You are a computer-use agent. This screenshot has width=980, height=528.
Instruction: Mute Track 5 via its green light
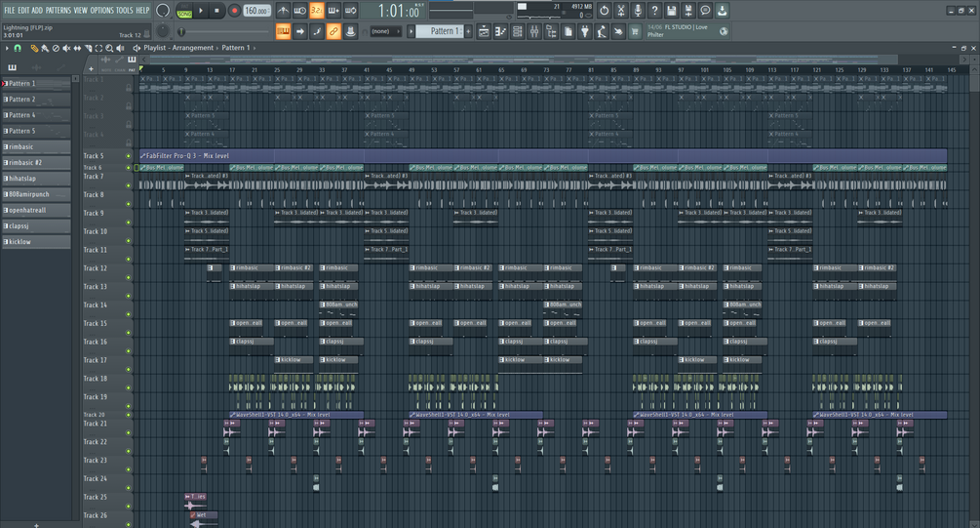pos(129,156)
